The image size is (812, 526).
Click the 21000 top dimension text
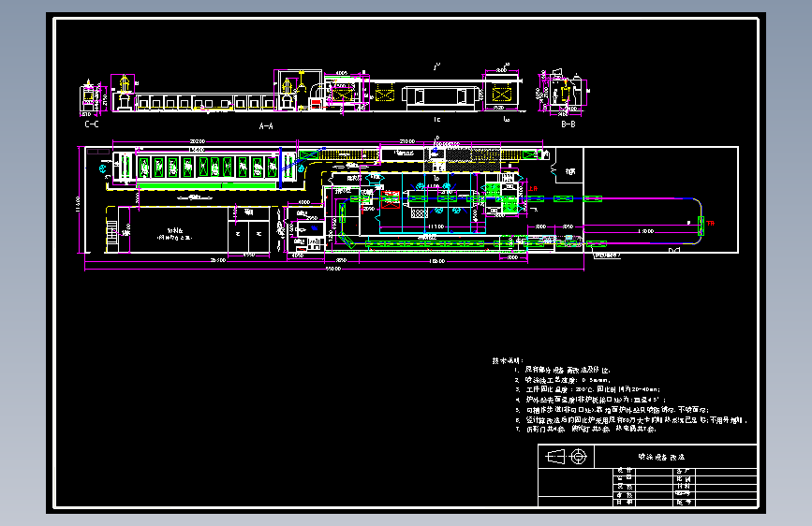pyautogui.click(x=407, y=141)
